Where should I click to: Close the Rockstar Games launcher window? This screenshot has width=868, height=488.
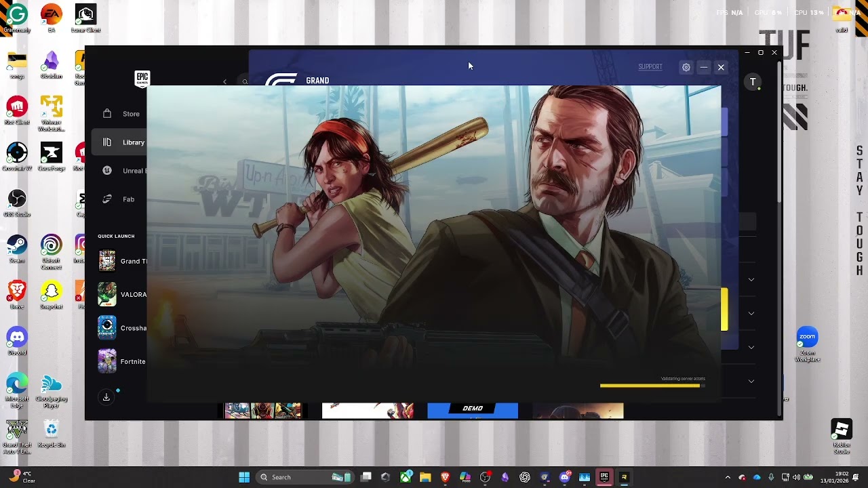721,67
